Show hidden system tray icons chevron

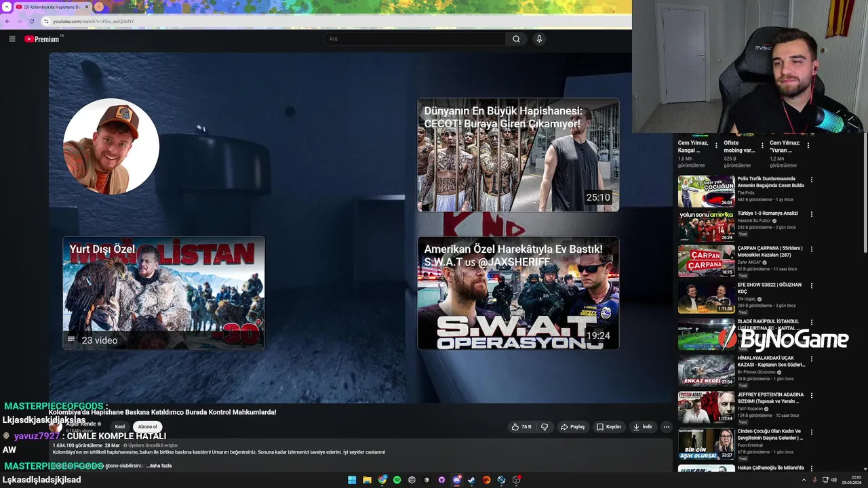(804, 480)
